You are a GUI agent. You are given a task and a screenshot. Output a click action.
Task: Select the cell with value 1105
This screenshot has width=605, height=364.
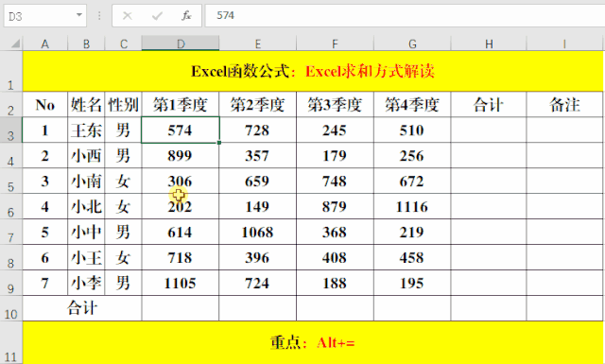(181, 283)
